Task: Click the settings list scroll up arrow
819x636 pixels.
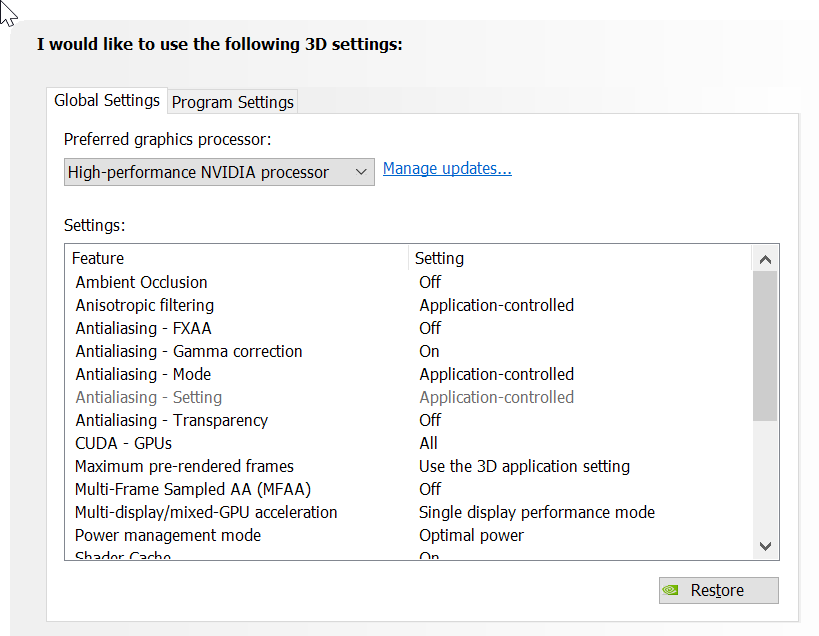Action: (765, 260)
